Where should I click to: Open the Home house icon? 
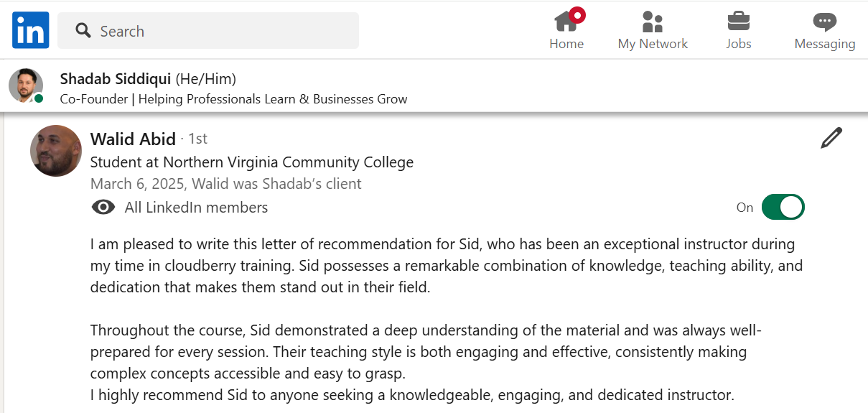pyautogui.click(x=565, y=22)
